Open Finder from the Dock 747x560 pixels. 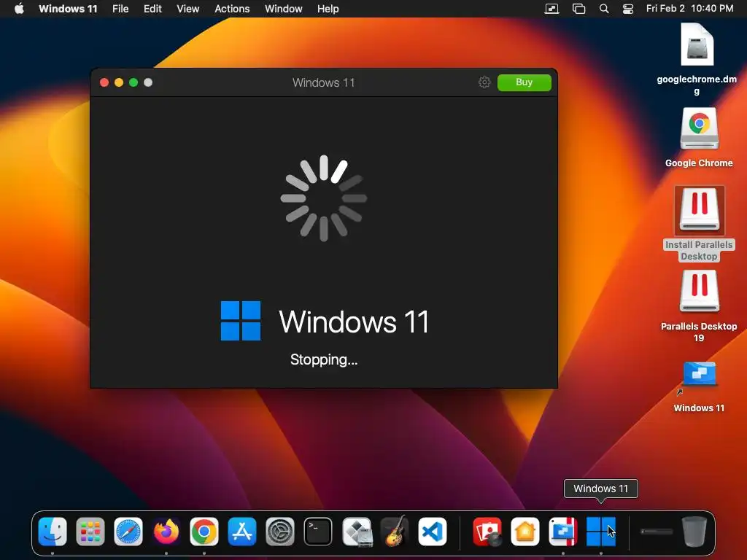click(x=53, y=532)
